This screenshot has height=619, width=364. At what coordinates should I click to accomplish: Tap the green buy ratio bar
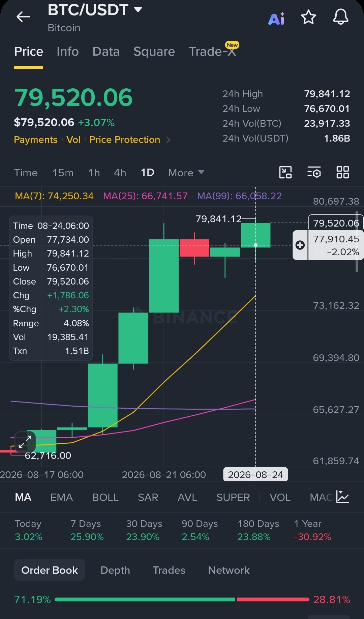tap(145, 599)
